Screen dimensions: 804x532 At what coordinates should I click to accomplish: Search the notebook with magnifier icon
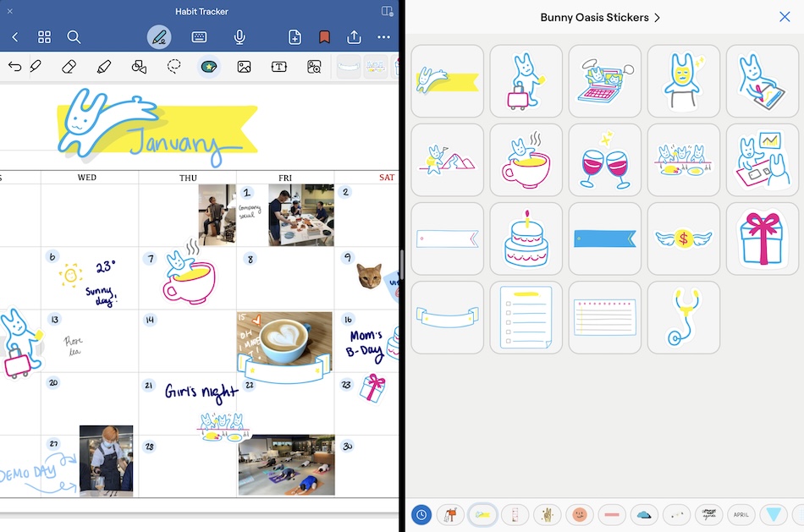click(x=74, y=37)
